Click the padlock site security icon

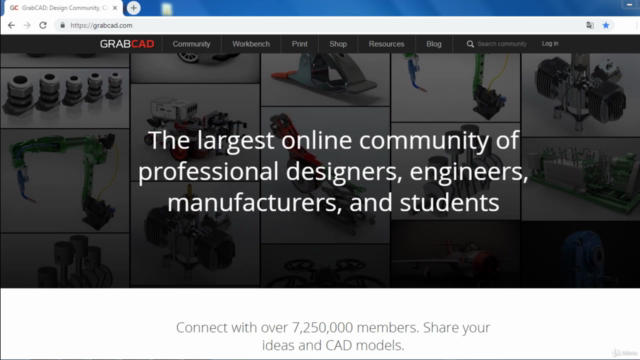[x=62, y=25]
